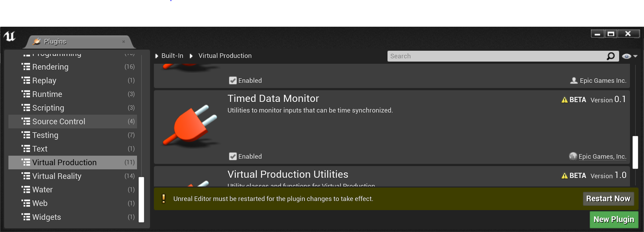Close the Plugins tab
This screenshot has height=232, width=644.
(124, 42)
